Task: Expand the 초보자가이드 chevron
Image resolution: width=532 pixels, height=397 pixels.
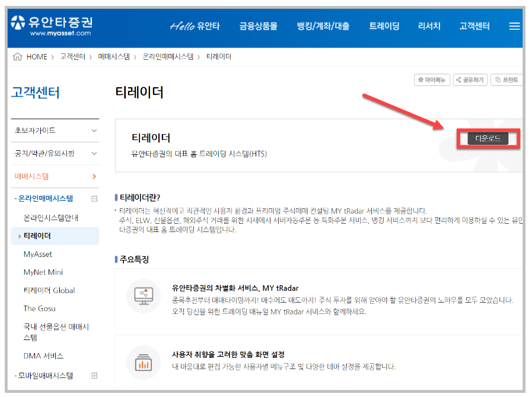Action: [x=94, y=131]
